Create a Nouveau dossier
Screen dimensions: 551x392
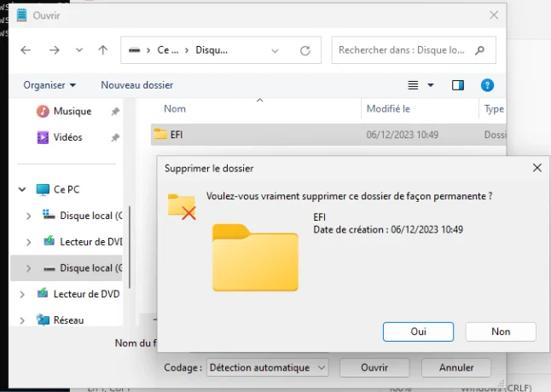point(137,85)
